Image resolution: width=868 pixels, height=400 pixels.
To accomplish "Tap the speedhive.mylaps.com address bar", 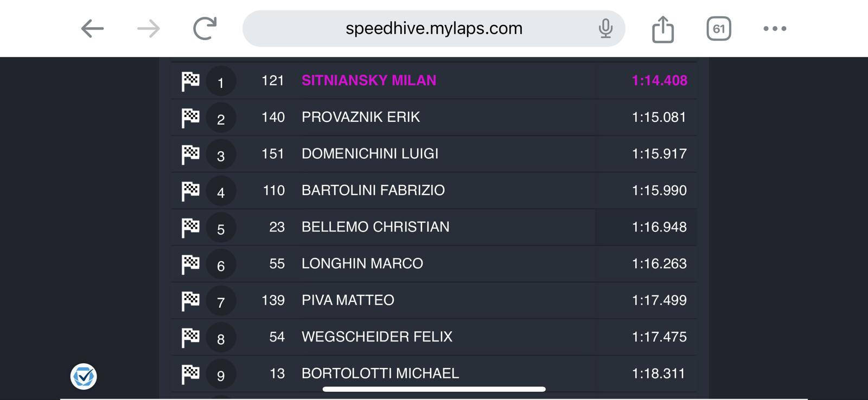I will [433, 28].
